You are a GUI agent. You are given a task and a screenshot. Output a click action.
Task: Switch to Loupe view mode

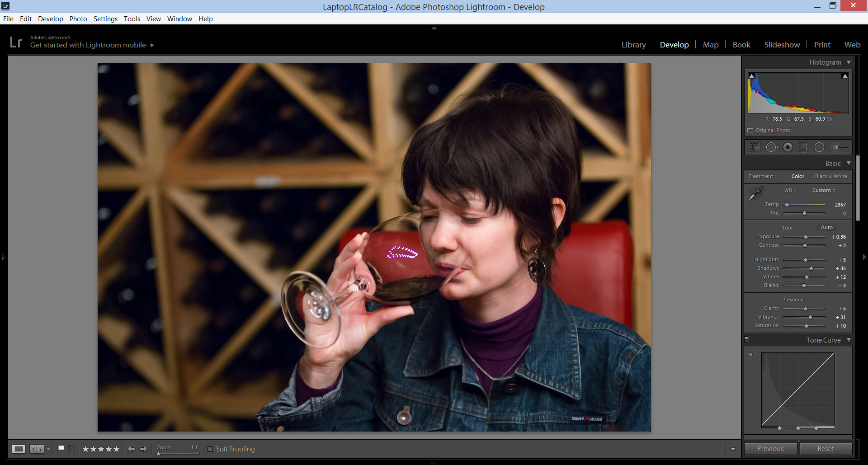pyautogui.click(x=19, y=449)
